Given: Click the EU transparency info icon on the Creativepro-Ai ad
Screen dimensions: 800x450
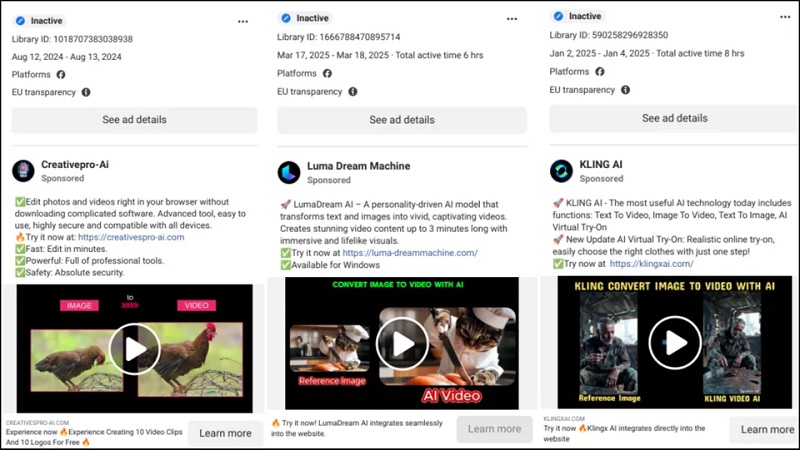Looking at the screenshot, I should [86, 92].
